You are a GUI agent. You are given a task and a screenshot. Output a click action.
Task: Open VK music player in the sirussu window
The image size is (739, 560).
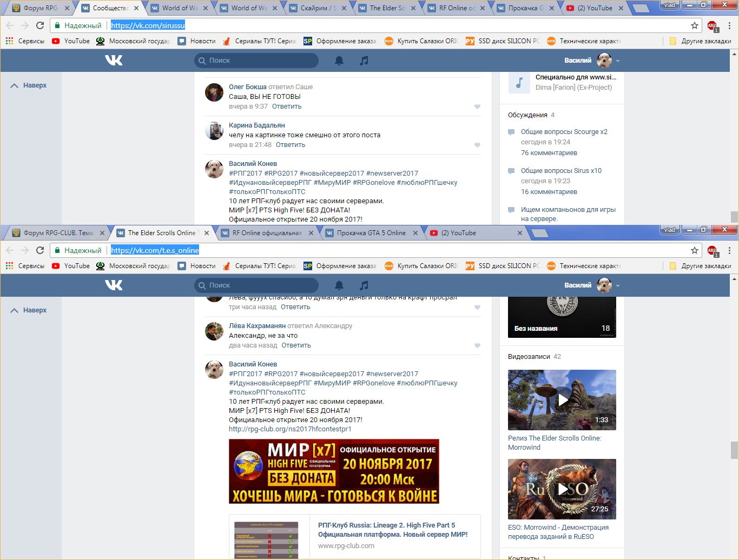coord(364,61)
